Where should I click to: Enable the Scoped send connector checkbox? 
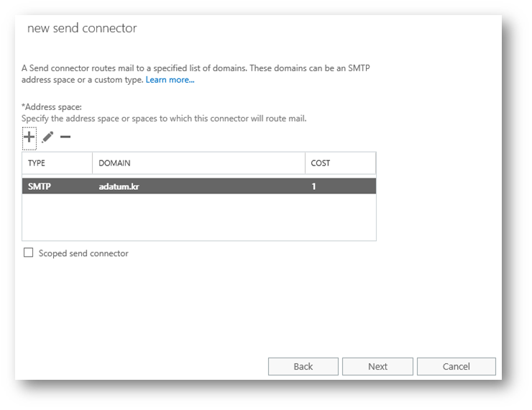point(29,252)
